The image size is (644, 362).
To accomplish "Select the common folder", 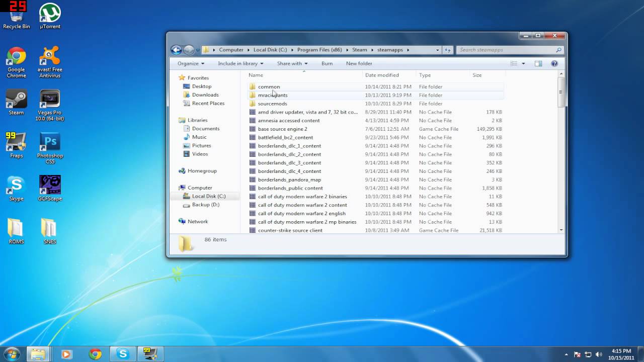I will coord(376,86).
